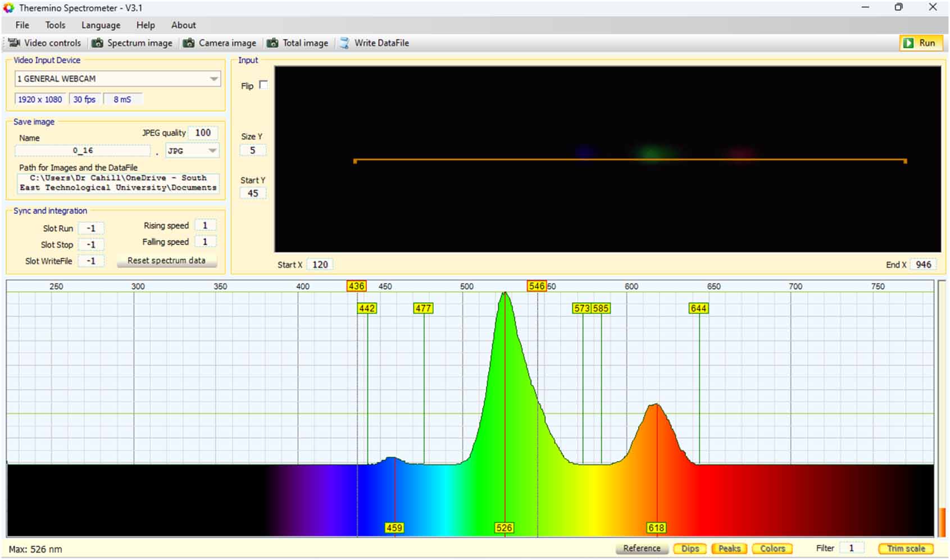
Task: Click the JPEG quality value field
Action: pos(203,133)
